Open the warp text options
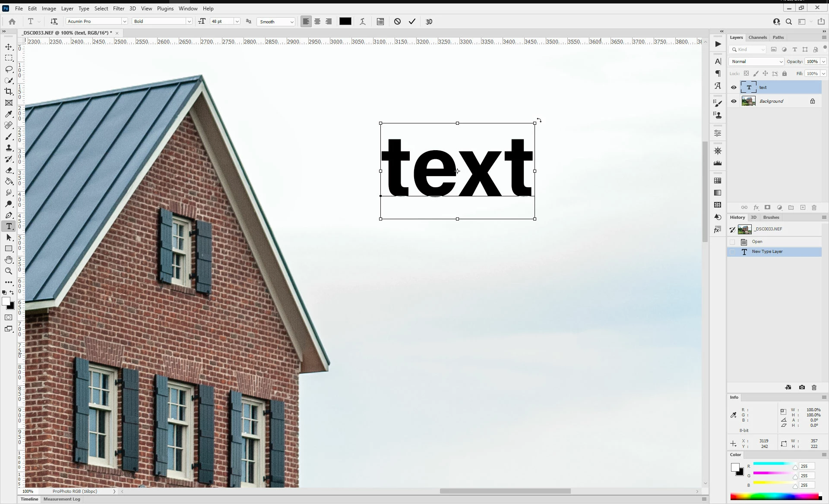This screenshot has width=829, height=504. pos(363,22)
